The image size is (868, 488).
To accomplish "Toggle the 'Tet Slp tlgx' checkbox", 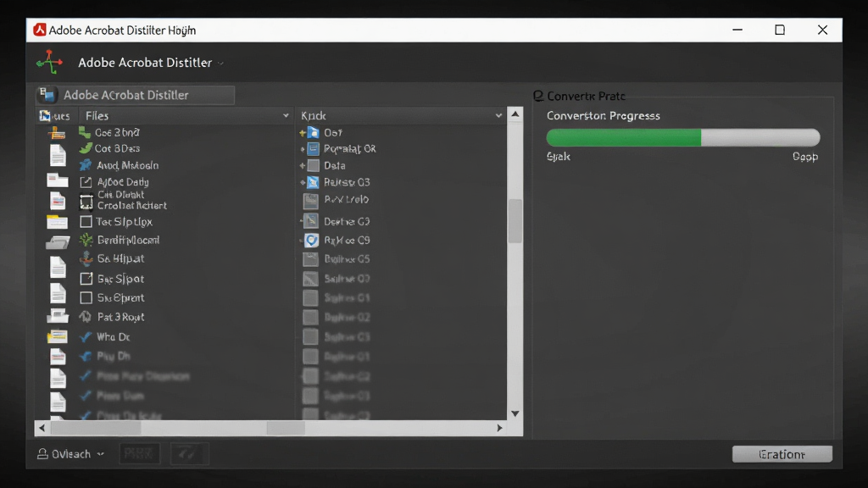I will coord(86,221).
